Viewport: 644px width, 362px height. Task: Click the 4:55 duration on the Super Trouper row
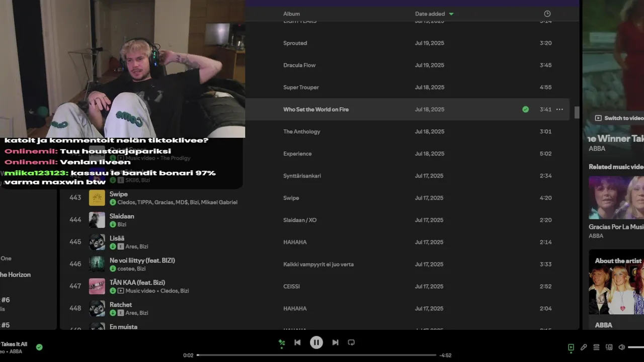click(545, 87)
